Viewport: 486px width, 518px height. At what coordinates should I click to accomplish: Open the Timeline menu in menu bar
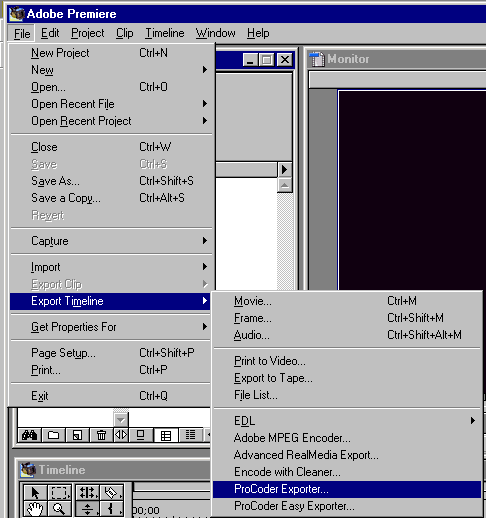[x=165, y=33]
